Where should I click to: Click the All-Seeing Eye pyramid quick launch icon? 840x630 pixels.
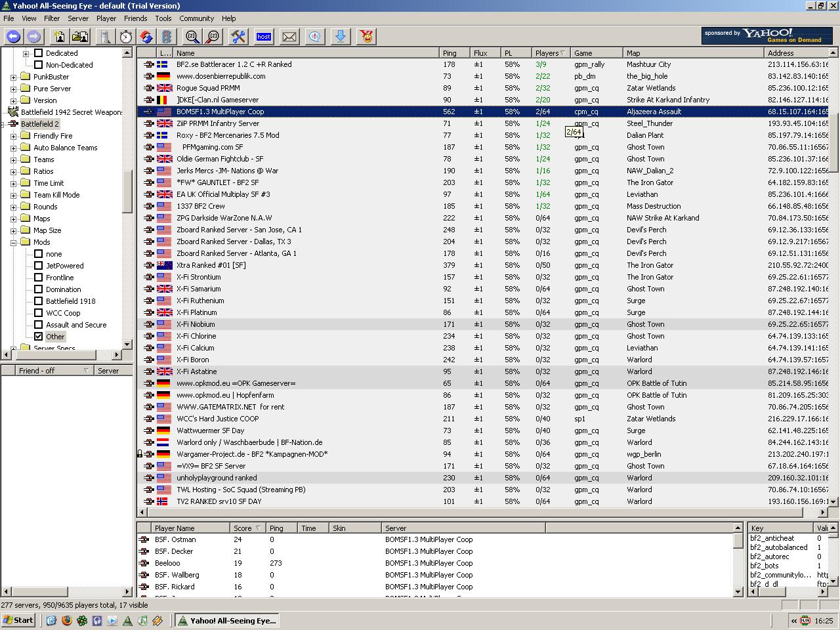[127, 620]
